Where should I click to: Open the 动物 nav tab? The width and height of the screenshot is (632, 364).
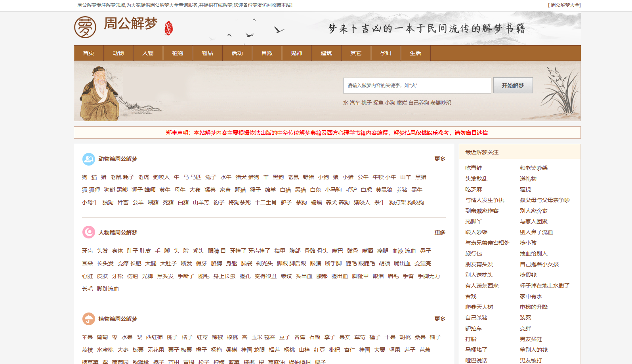click(x=118, y=53)
